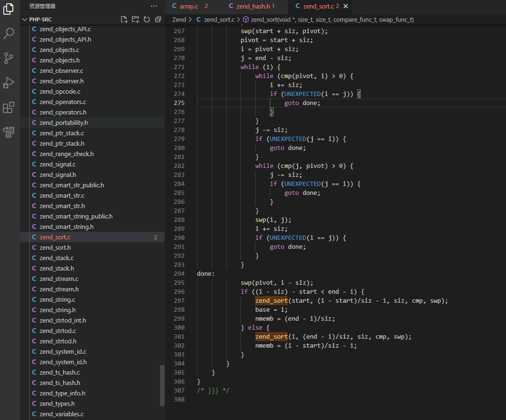This screenshot has height=420, width=506.
Task: Select zend_portability.h in file list
Action: click(x=63, y=122)
